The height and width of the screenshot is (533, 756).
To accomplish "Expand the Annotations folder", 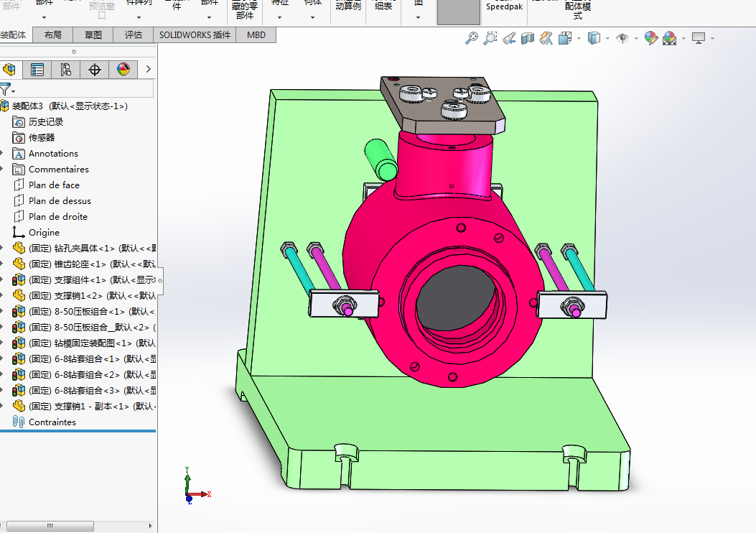I will coord(3,154).
